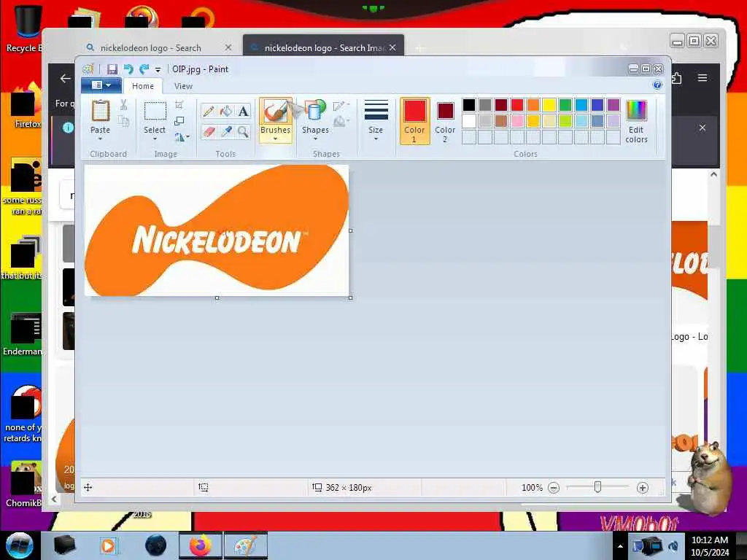This screenshot has height=560, width=747.
Task: Click the canvas bottom-right resize handle
Action: pyautogui.click(x=351, y=297)
